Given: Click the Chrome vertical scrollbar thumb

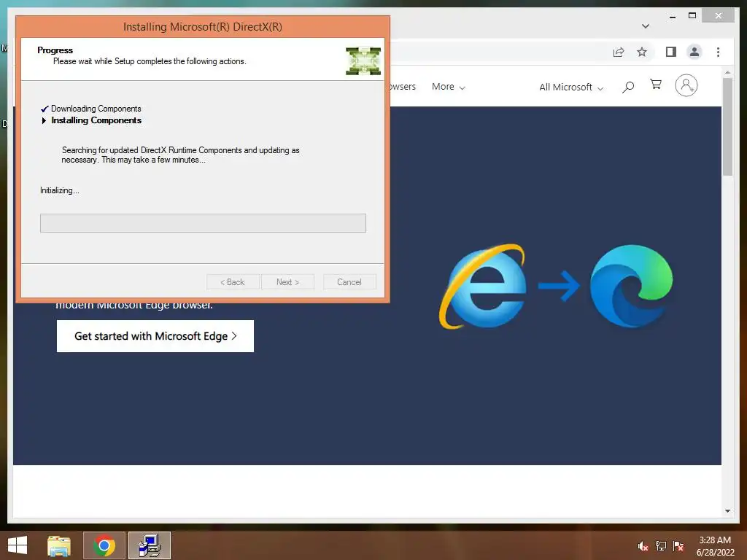Looking at the screenshot, I should [x=727, y=127].
